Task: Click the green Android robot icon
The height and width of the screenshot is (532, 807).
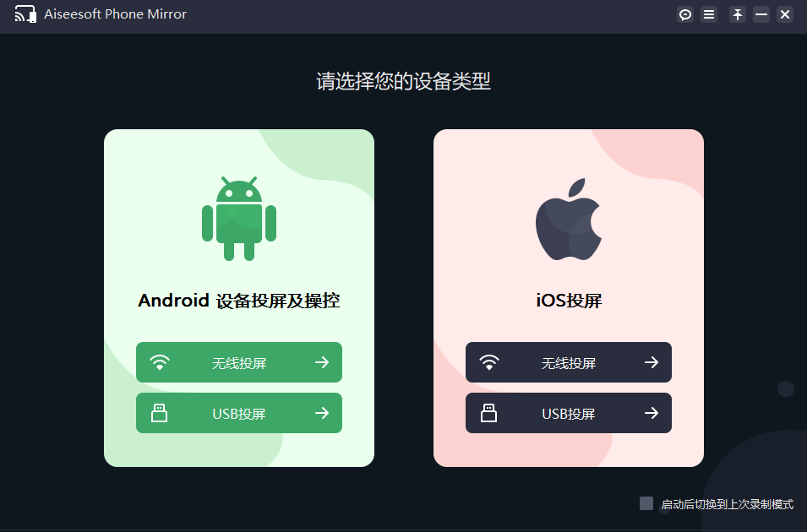Action: (239, 218)
